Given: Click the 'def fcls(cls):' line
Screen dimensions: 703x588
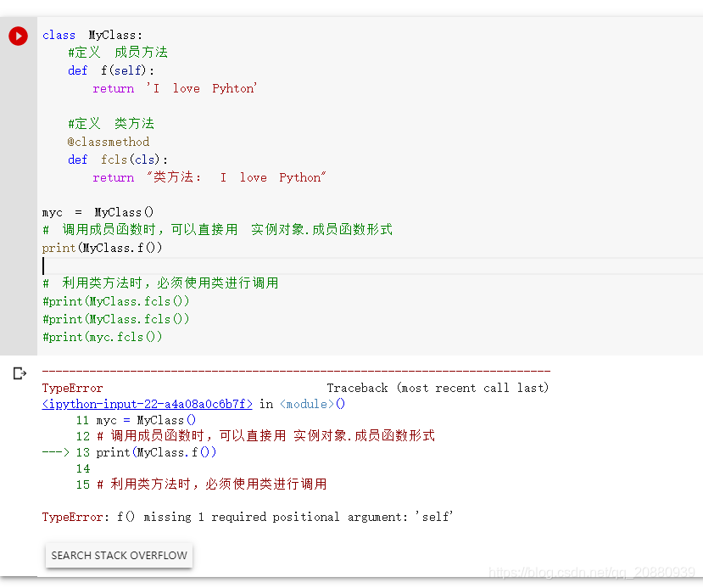Looking at the screenshot, I should point(118,160).
